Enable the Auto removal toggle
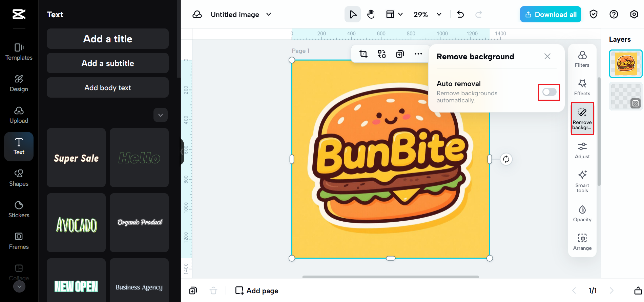Viewport: 644px width, 302px height. pyautogui.click(x=549, y=92)
